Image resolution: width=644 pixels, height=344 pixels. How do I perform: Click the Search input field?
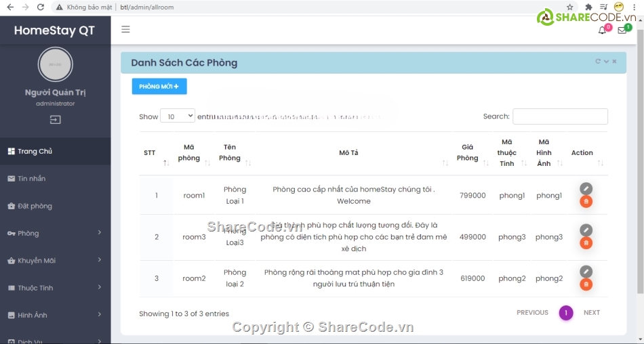[x=560, y=116]
